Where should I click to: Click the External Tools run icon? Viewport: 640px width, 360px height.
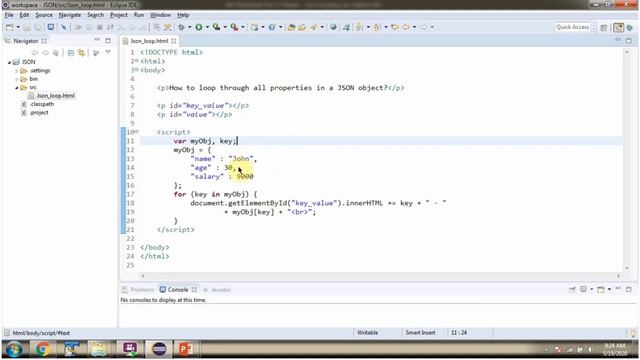point(234,27)
